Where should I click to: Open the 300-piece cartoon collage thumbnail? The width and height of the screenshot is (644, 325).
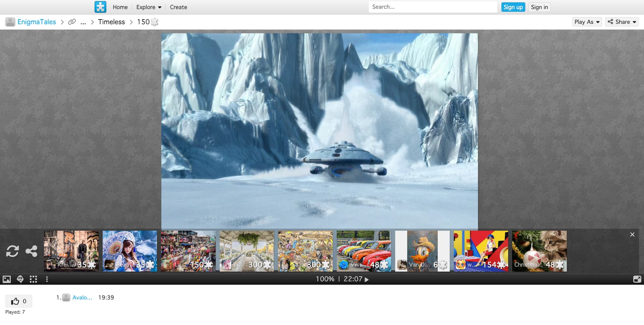click(305, 251)
